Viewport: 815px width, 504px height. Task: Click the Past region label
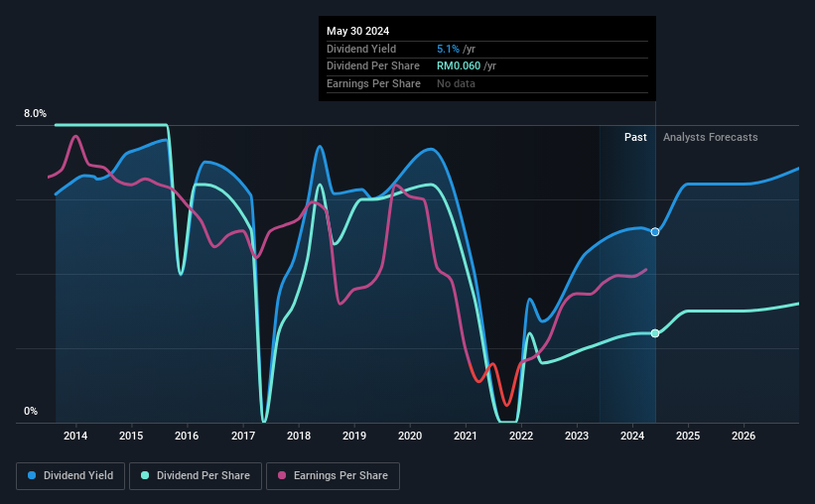[x=635, y=137]
